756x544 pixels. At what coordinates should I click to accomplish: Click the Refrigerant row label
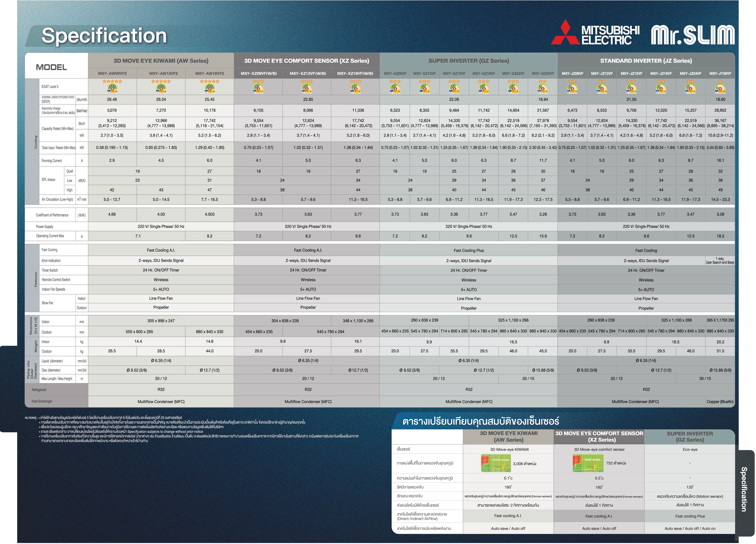[x=39, y=390]
